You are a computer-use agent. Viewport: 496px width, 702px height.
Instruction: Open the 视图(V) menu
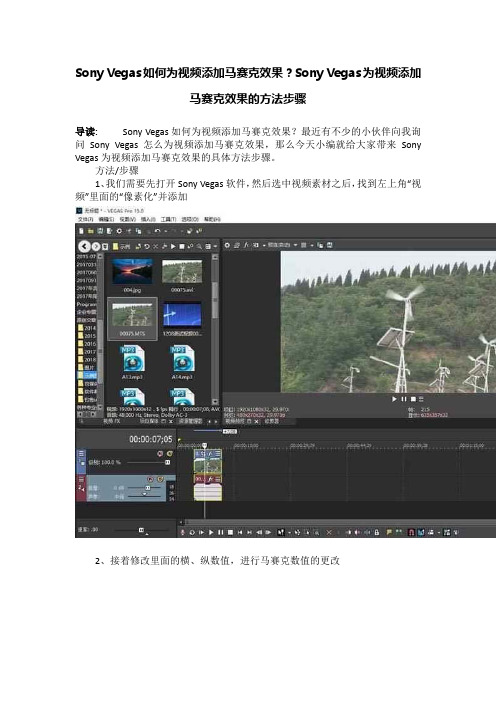click(x=128, y=219)
